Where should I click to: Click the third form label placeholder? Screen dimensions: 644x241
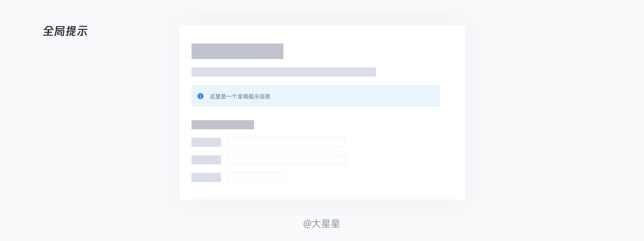[206, 177]
